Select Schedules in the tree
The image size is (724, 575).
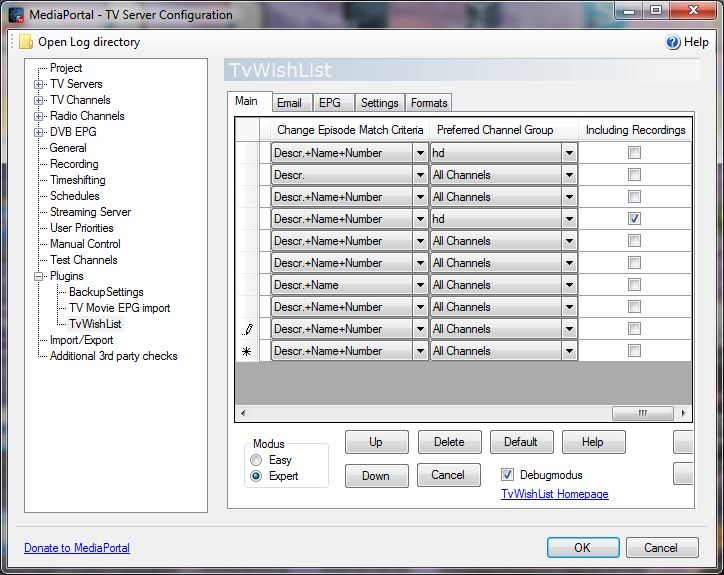(74, 196)
